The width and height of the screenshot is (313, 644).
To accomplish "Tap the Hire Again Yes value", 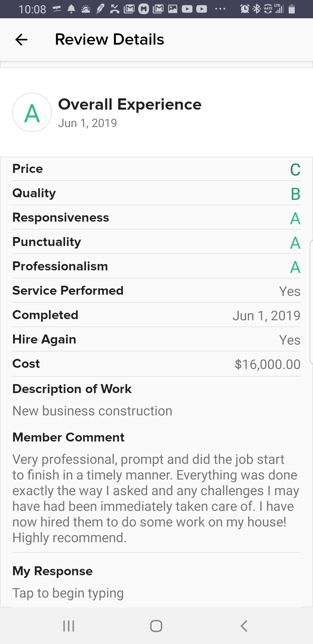I will [x=290, y=340].
